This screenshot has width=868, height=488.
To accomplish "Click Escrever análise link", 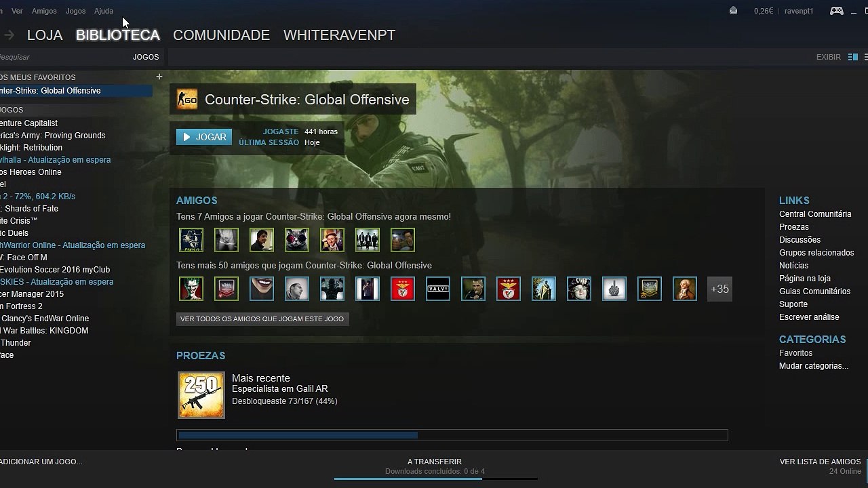I will pyautogui.click(x=809, y=317).
